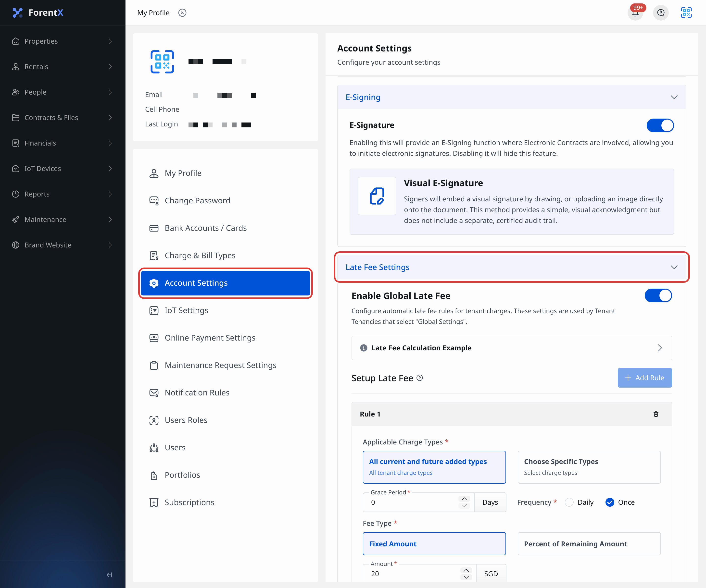Choose Specific Types for charge types

pyautogui.click(x=589, y=467)
